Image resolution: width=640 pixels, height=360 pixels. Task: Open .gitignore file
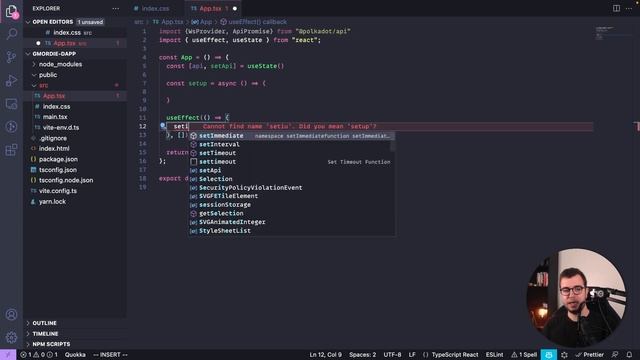click(x=53, y=138)
